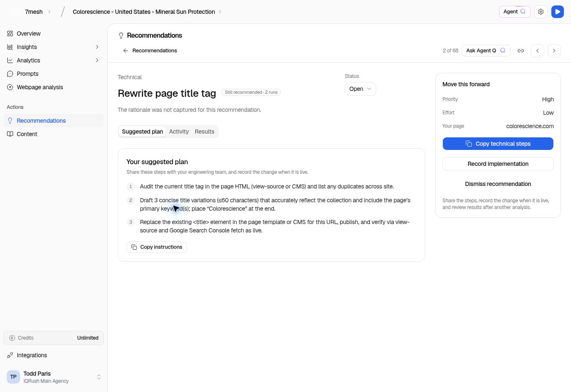This screenshot has width=571, height=392.
Task: Click Copy technical steps button
Action: 498,144
